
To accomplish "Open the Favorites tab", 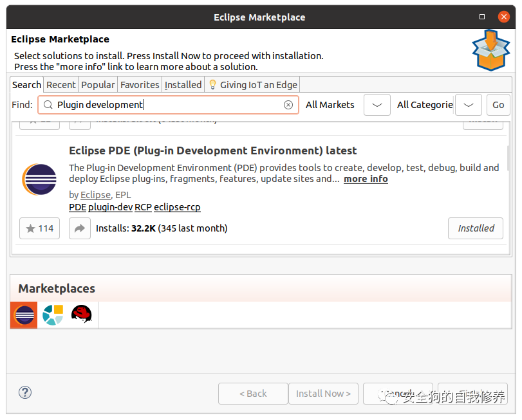I will click(x=140, y=85).
